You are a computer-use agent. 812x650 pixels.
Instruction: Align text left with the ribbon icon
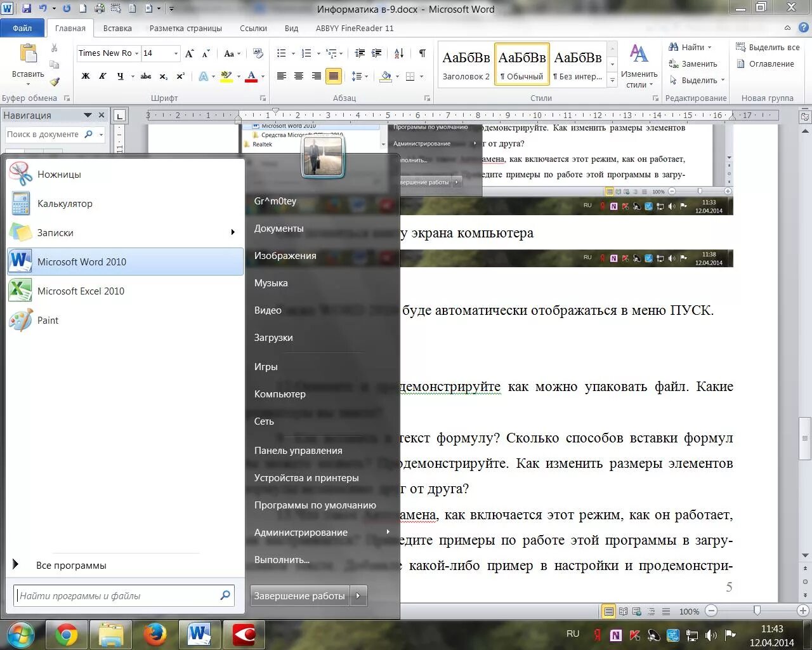tap(282, 76)
